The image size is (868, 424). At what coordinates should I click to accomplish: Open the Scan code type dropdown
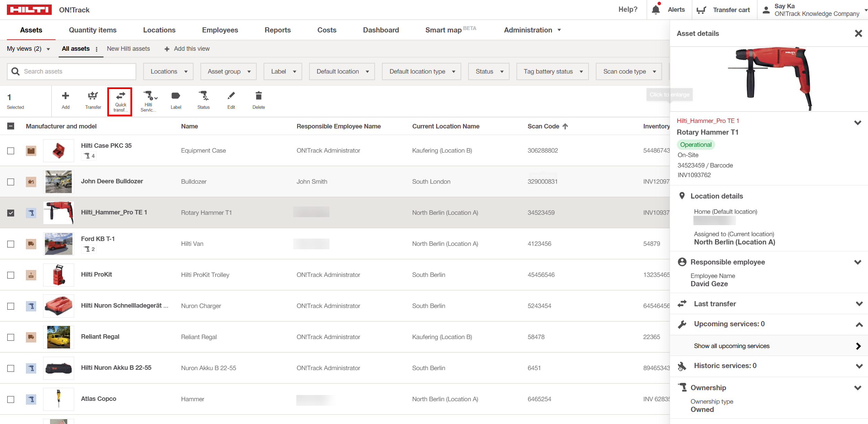[629, 71]
